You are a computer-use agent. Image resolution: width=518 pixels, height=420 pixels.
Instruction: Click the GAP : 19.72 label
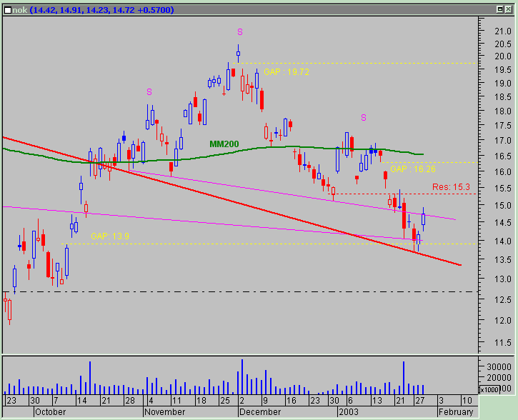pyautogui.click(x=287, y=72)
